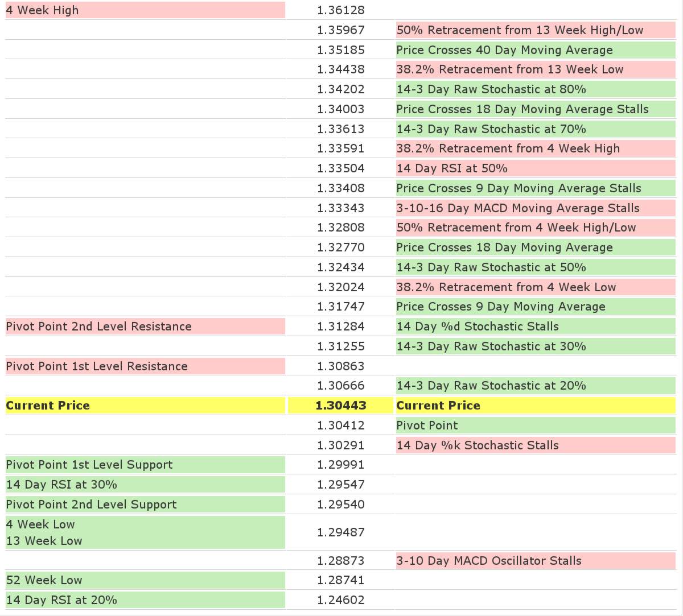The width and height of the screenshot is (683, 616).
Task: Select the value 1.29540
Action: click(x=341, y=505)
